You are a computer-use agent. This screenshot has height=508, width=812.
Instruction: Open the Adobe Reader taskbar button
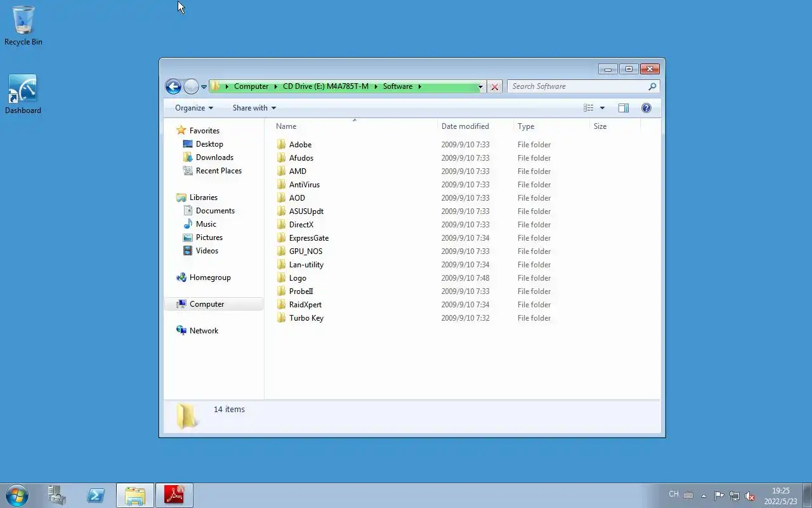(x=174, y=495)
